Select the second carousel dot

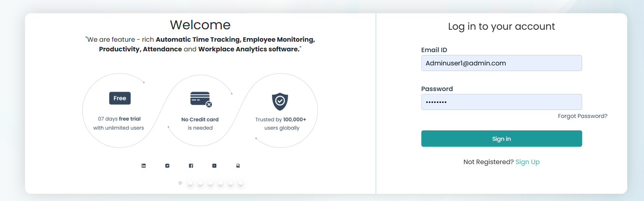pos(191,183)
